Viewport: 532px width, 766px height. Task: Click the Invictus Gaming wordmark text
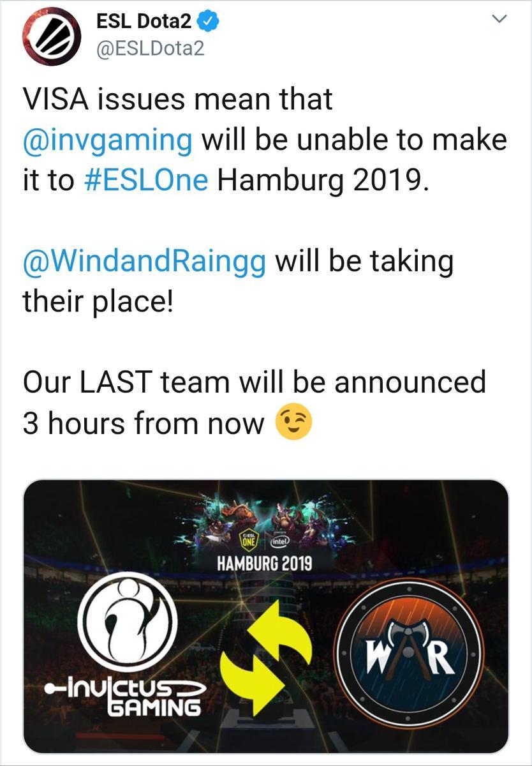123,696
